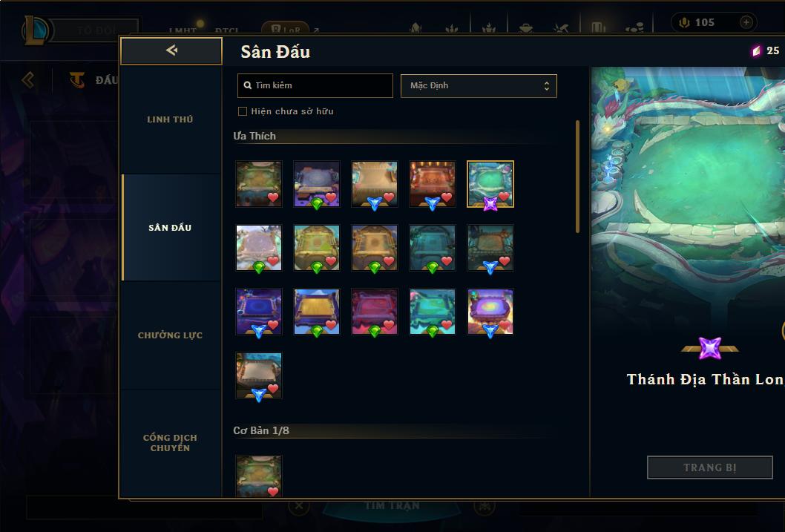Viewport: 785px width, 532px height.
Task: Click the plus icon beside the 105 currency
Action: [746, 22]
